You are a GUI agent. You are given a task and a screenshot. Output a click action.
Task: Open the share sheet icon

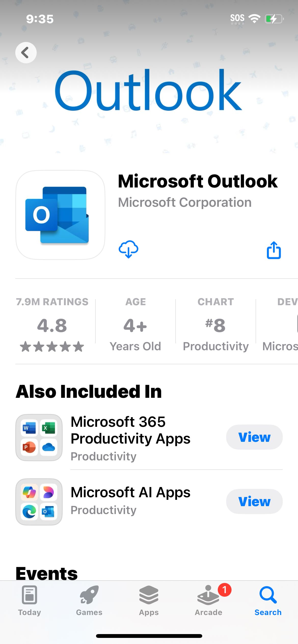(x=274, y=250)
